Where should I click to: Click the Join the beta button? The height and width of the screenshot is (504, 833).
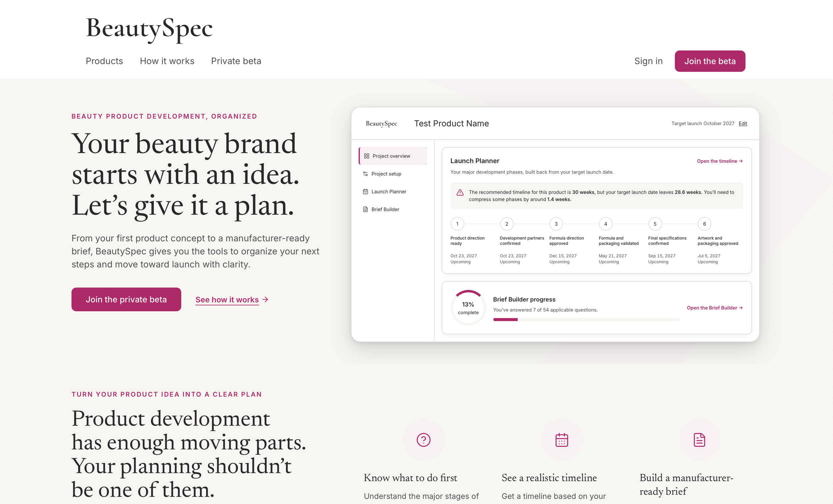[x=710, y=61]
